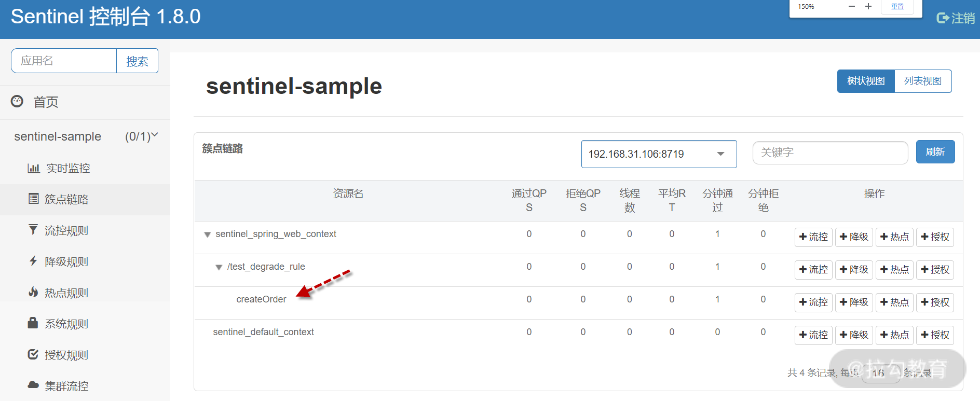This screenshot has width=980, height=401.
Task: Focus the page size input showing 16
Action: click(881, 373)
